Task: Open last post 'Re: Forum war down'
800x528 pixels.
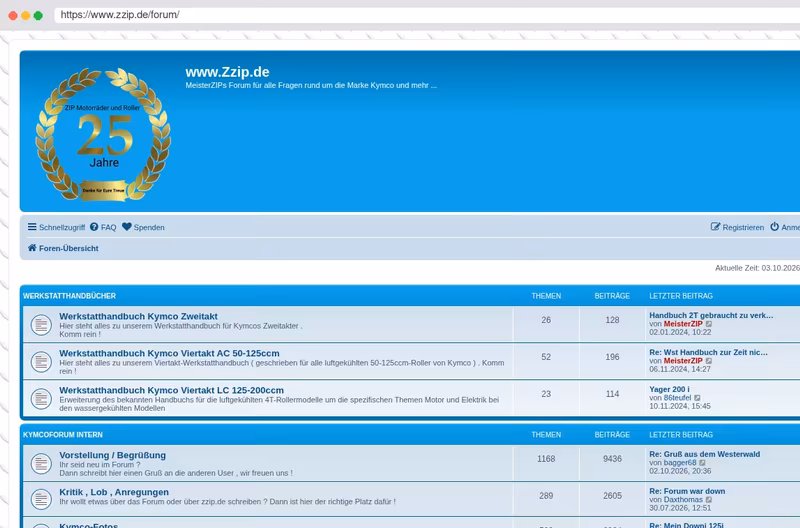Action: 687,491
